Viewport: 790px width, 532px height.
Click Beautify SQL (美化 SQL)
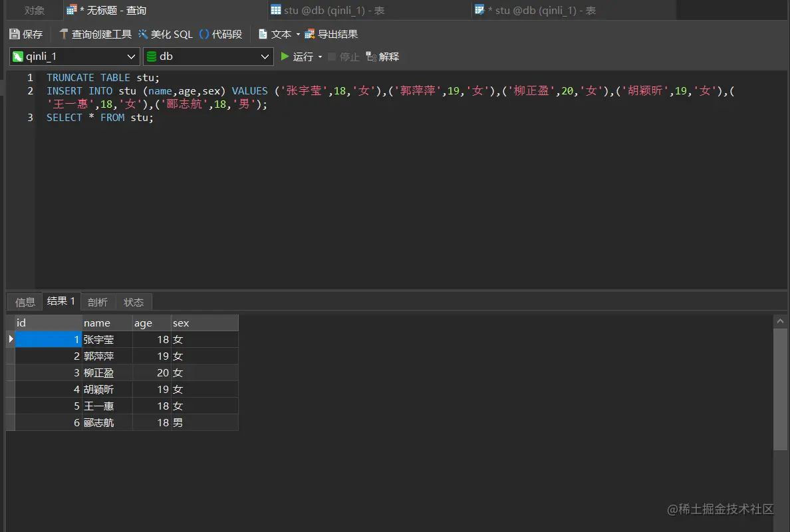click(166, 35)
